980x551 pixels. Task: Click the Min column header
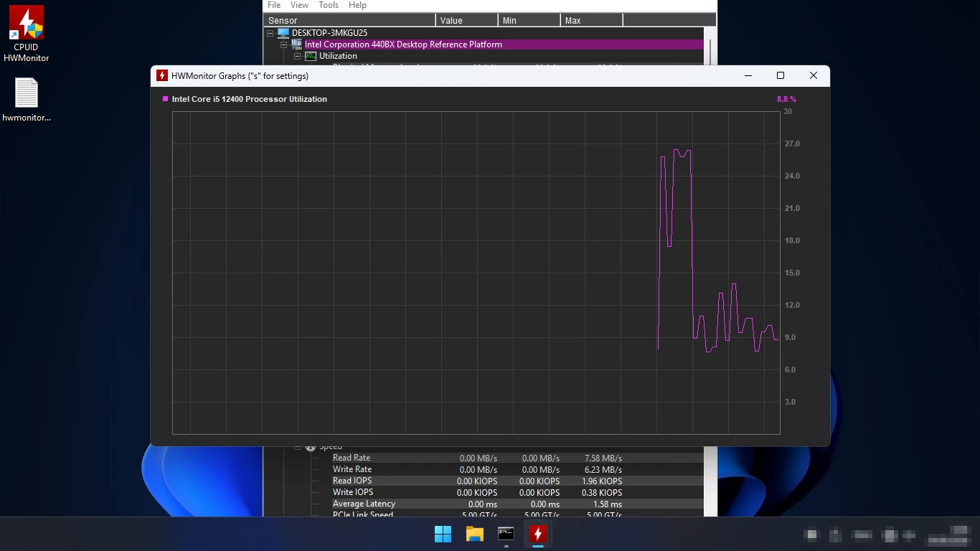click(x=529, y=21)
